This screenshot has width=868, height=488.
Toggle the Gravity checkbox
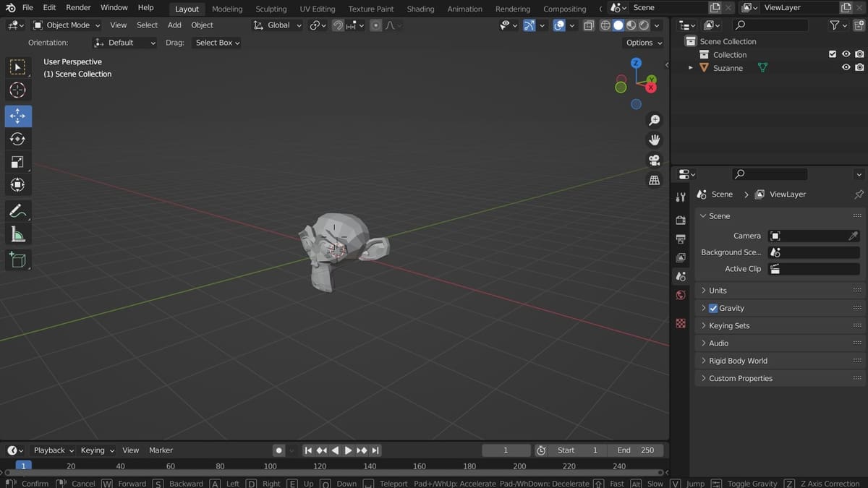pyautogui.click(x=713, y=308)
